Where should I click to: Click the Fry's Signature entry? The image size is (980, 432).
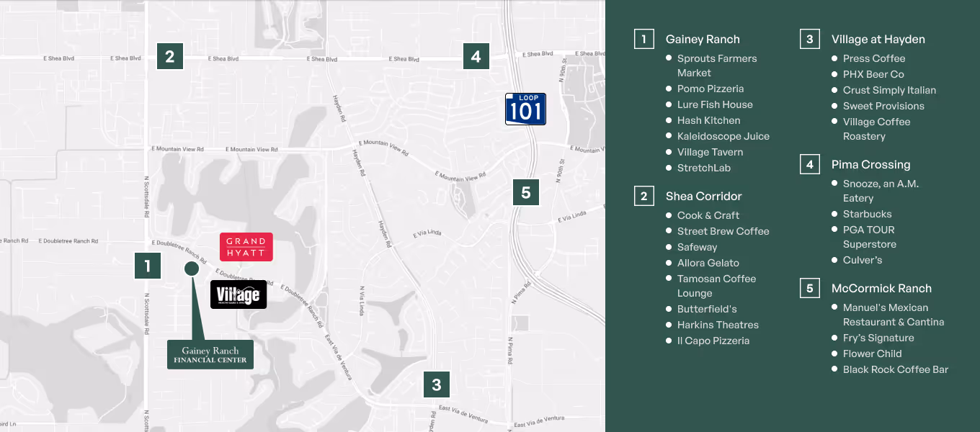click(x=878, y=338)
